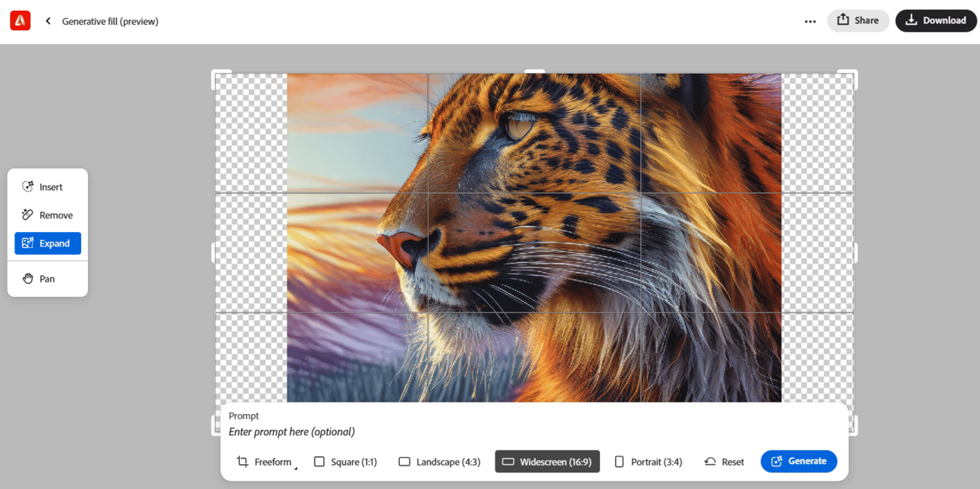The width and height of the screenshot is (980, 489).
Task: Select the Remove tool
Action: 48,215
